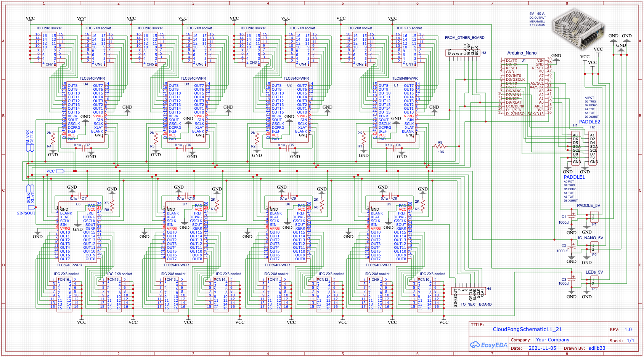
Task: Select the U6 chip designator
Action: 287,204
